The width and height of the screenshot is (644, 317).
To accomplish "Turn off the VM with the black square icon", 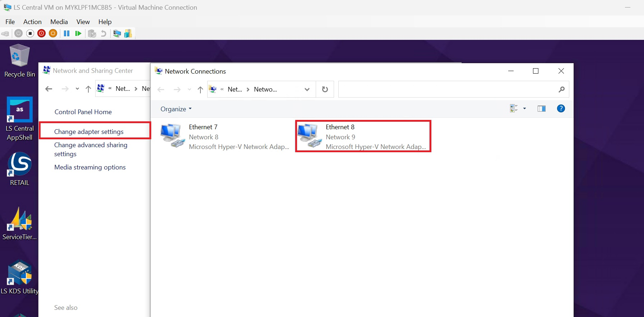I will coord(30,33).
